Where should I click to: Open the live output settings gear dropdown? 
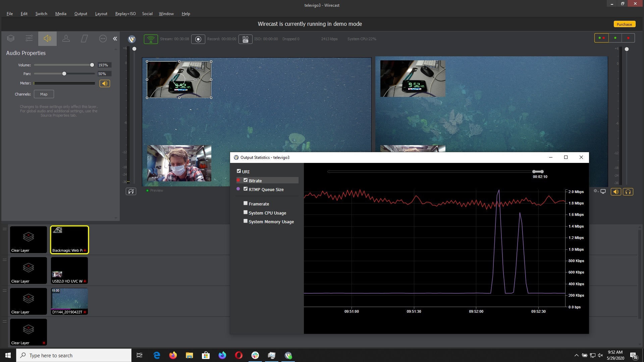(596, 191)
